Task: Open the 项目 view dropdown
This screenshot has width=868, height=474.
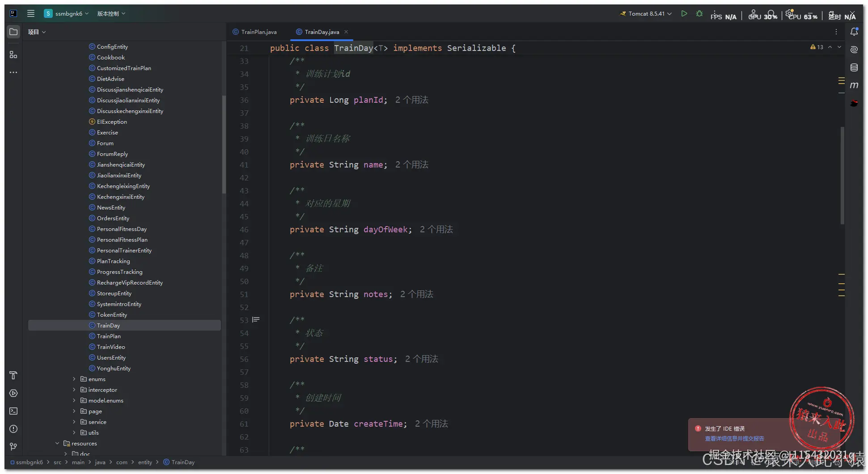Action: pos(37,32)
